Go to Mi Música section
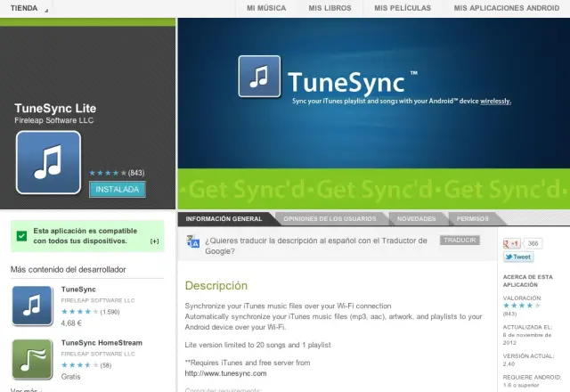Viewport: 570px width, 392px height. pos(266,8)
